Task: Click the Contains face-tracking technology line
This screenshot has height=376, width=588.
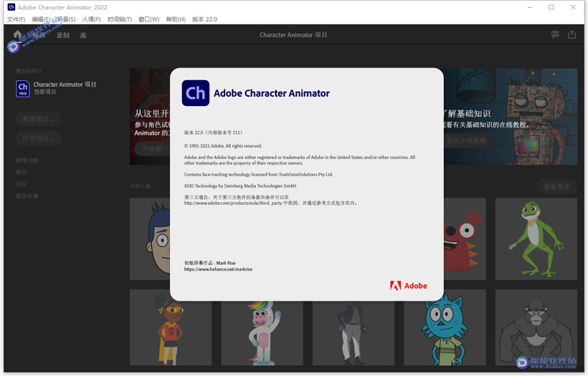Action: point(258,175)
